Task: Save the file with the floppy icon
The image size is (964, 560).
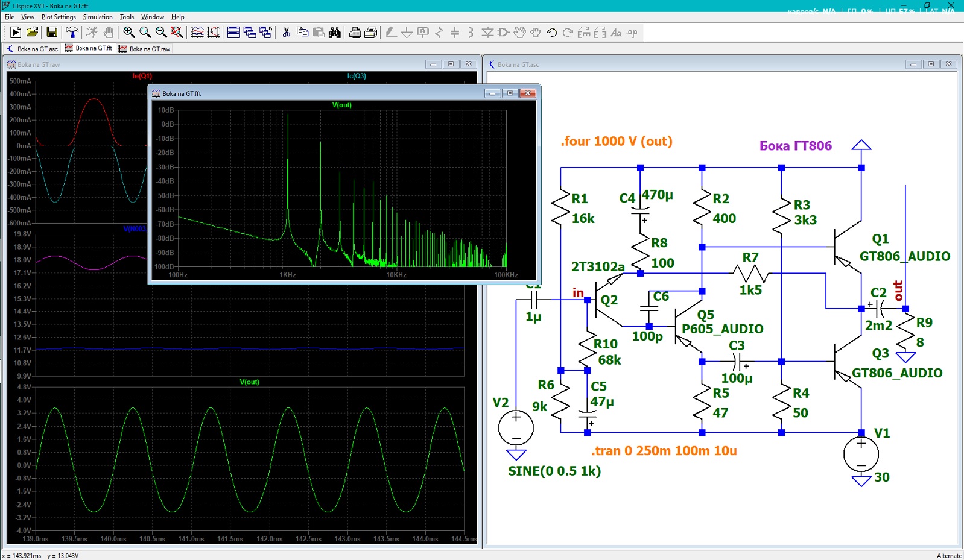Action: pos(52,33)
